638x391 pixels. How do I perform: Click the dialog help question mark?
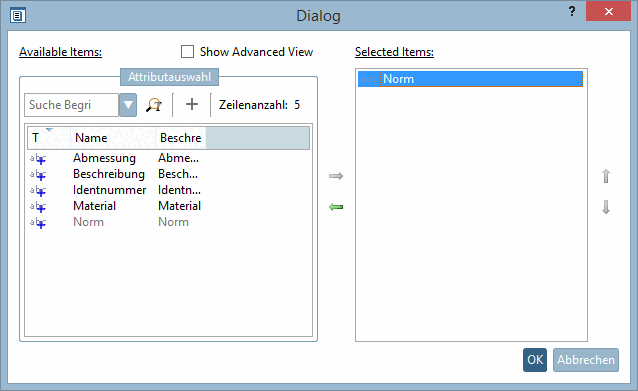(x=572, y=11)
